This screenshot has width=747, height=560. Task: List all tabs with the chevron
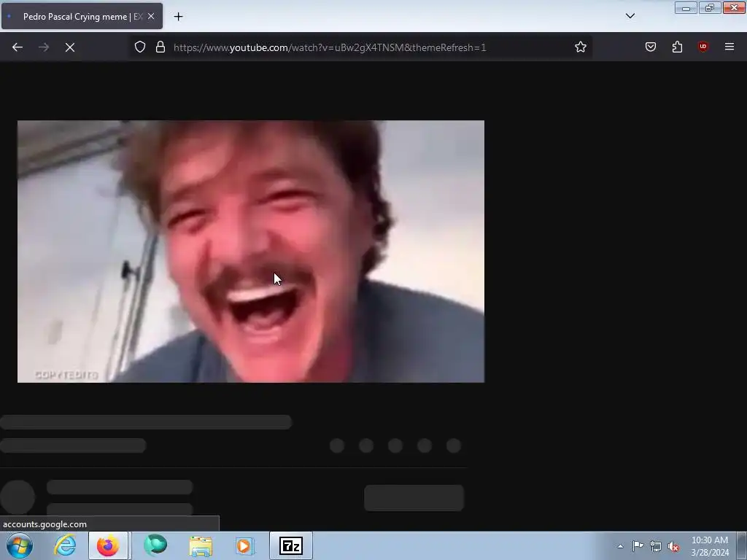pos(630,16)
